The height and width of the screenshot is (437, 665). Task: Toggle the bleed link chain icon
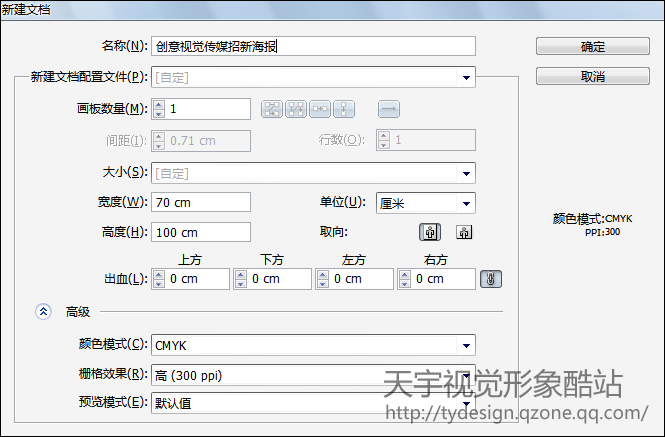[x=491, y=279]
